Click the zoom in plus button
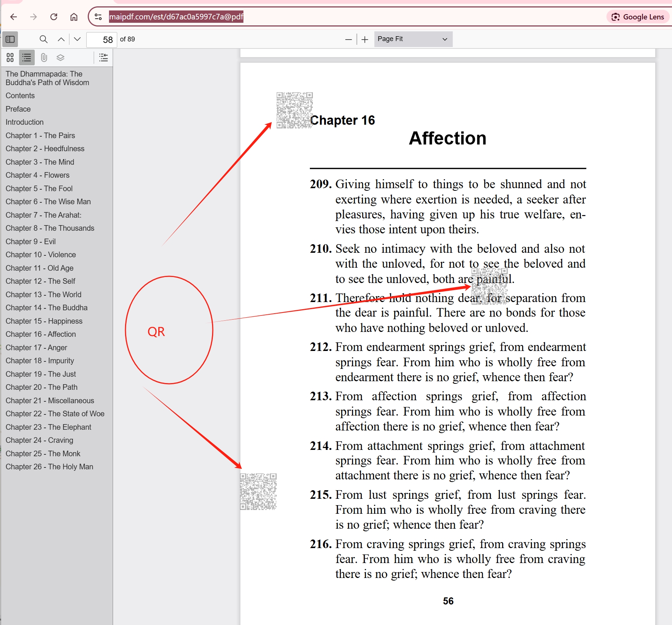This screenshot has width=672, height=625. [365, 39]
